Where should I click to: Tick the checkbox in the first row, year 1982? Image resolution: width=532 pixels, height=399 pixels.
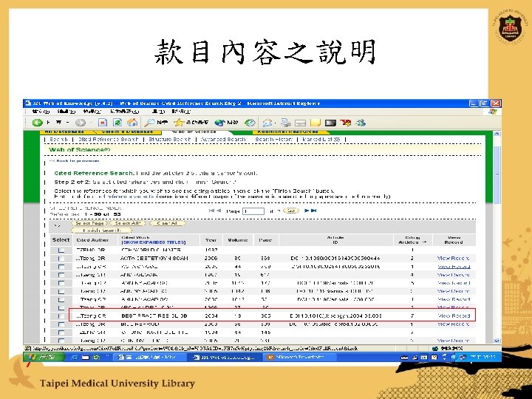click(61, 250)
